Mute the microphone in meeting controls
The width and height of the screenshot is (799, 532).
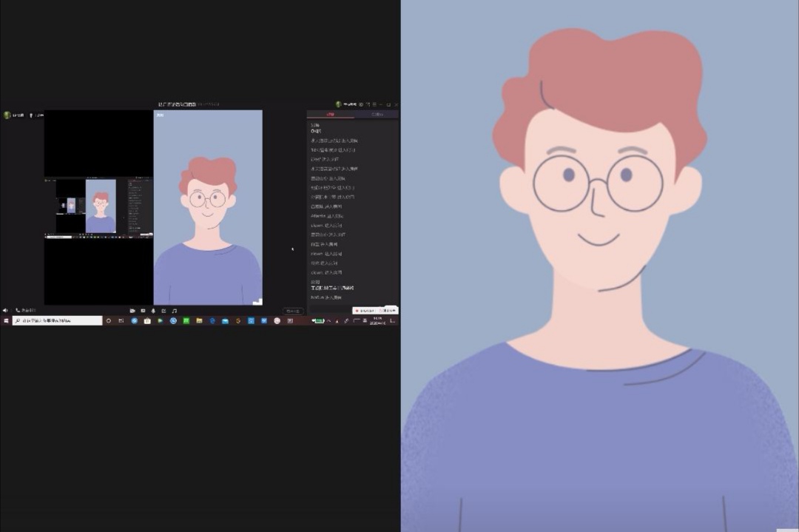point(153,311)
